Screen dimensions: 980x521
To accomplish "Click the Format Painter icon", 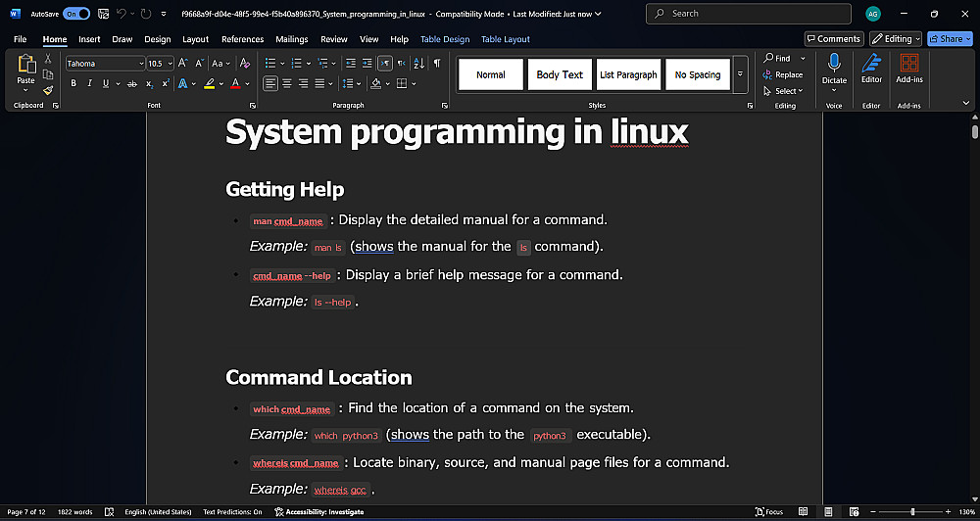I will 47,90.
